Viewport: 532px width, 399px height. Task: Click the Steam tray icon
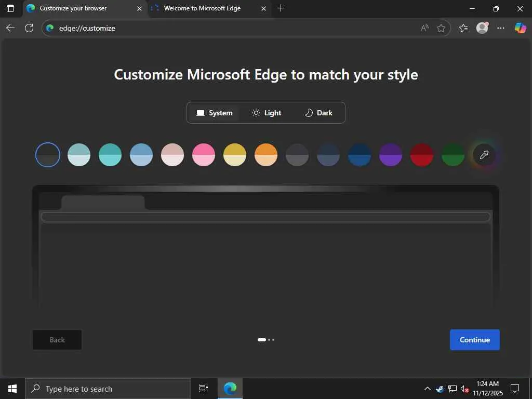tap(440, 389)
